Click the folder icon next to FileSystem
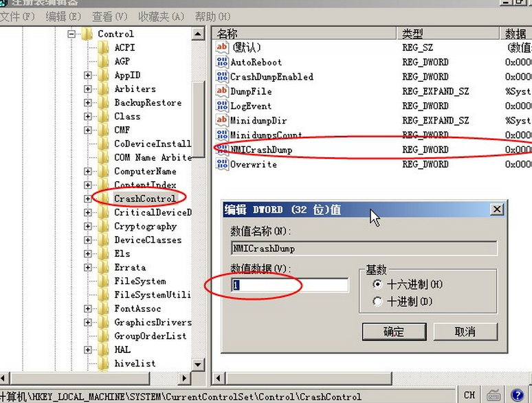Viewport: 532px width, 403px height. (x=104, y=281)
